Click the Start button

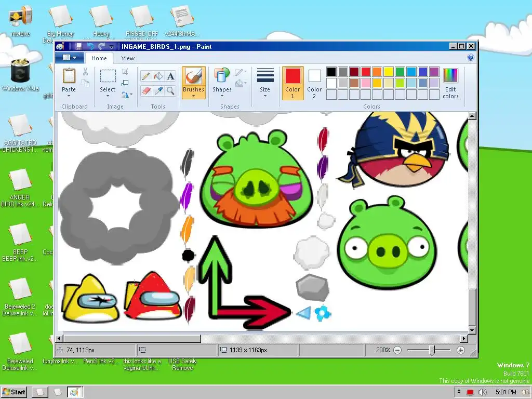pos(14,392)
